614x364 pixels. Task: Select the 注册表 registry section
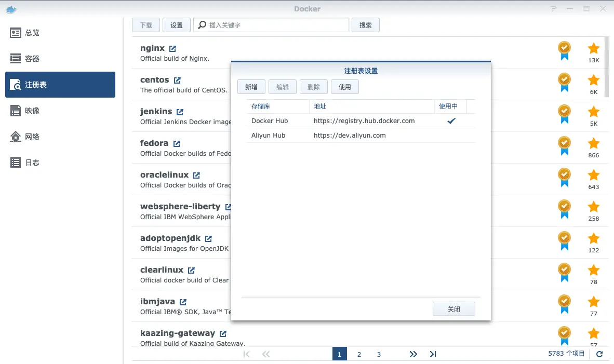(x=60, y=85)
